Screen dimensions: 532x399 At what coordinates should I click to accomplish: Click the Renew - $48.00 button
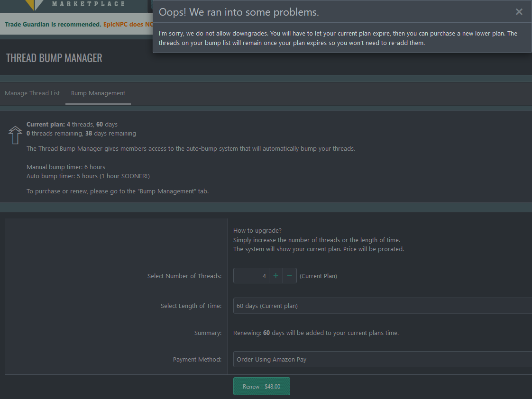[x=262, y=387]
